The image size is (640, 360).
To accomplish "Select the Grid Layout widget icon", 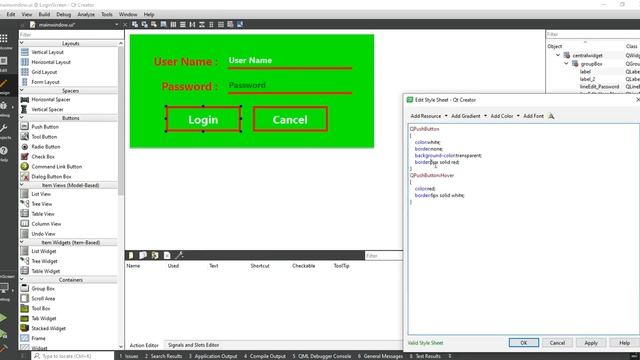I will [24, 72].
